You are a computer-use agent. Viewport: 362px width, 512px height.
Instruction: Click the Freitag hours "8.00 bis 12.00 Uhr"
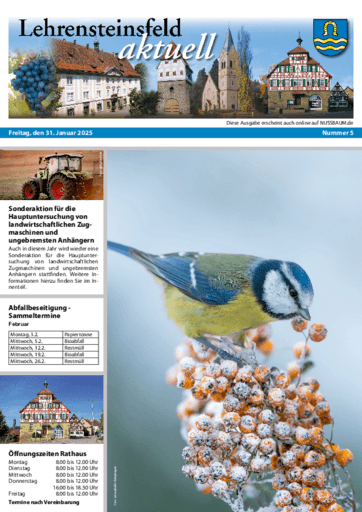pos(77,494)
